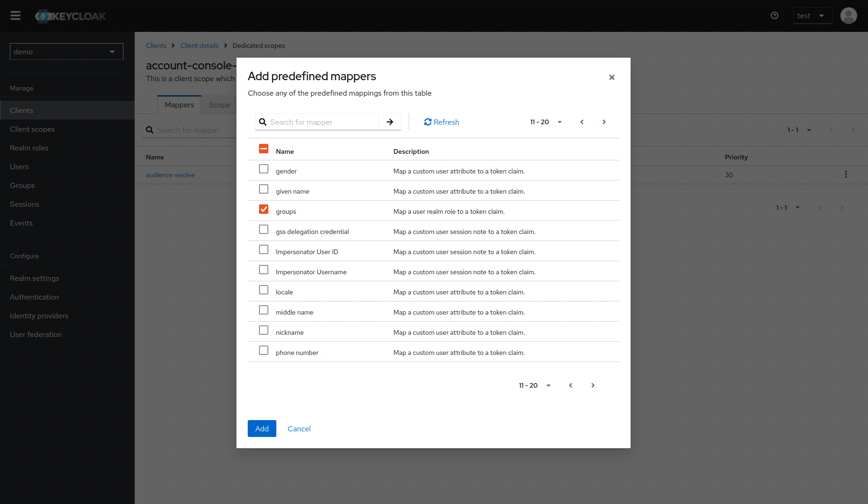Execute the mapper search with arrow button
Viewport: 868px width, 504px height.
pyautogui.click(x=389, y=122)
